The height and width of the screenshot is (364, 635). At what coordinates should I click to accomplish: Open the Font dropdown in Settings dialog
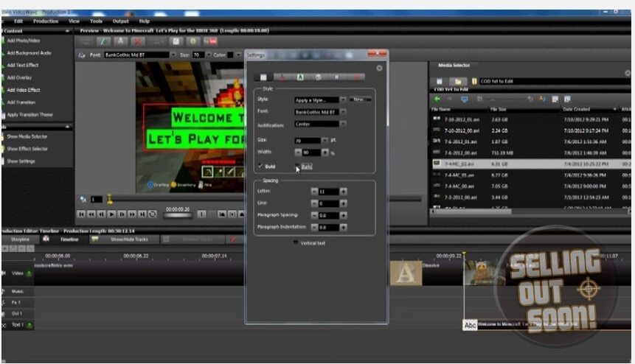pyautogui.click(x=343, y=112)
